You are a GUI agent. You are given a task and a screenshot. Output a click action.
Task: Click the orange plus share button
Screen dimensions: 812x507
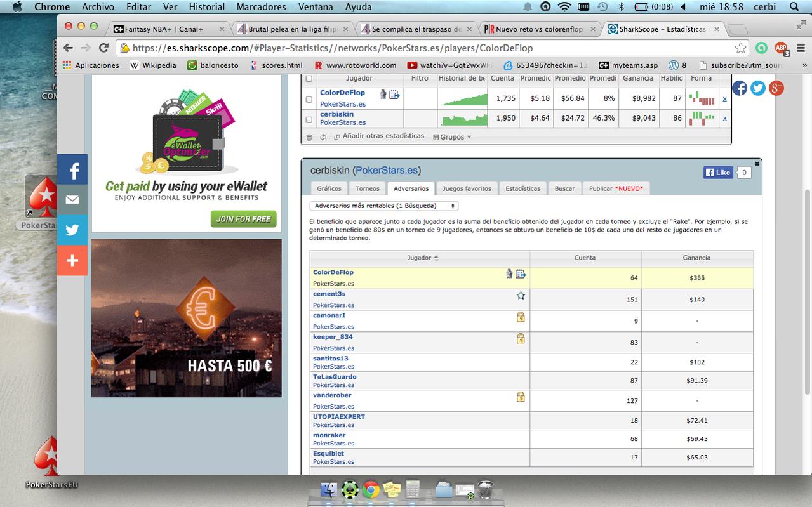(72, 261)
